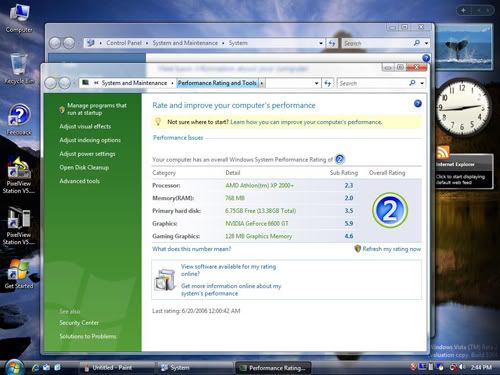The width and height of the screenshot is (500, 375).
Task: Click the sidebar add gadget plus button
Action: point(463,10)
